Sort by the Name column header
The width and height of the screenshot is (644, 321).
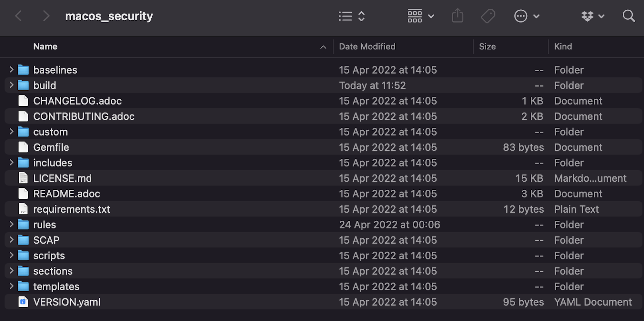tap(45, 47)
